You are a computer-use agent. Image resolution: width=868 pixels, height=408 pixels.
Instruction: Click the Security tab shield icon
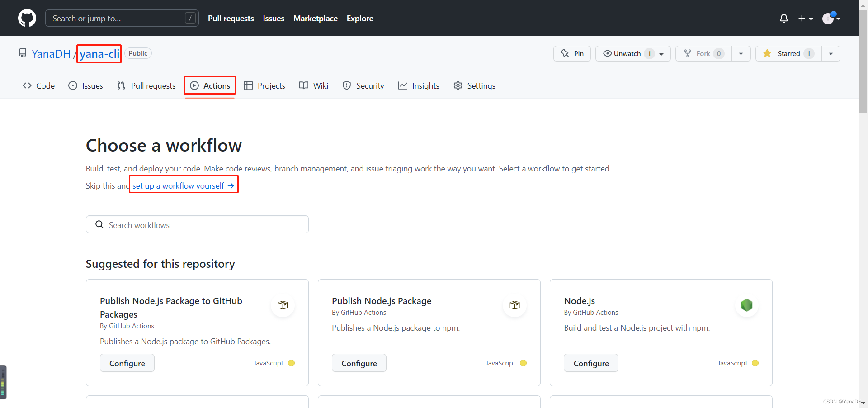pyautogui.click(x=347, y=85)
